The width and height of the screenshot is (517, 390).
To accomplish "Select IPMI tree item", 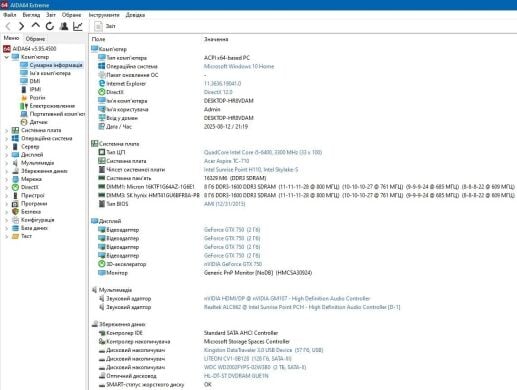I will 31,89.
